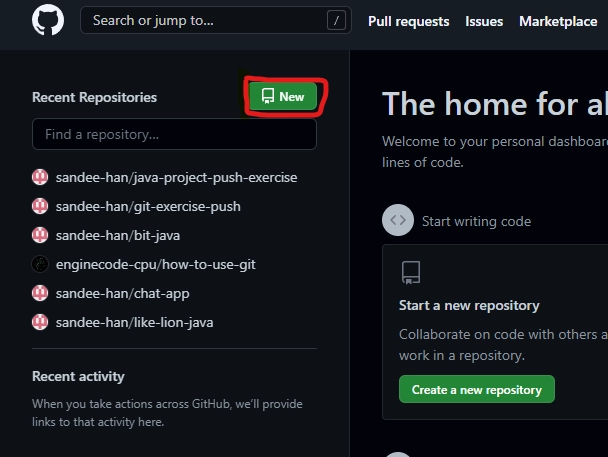Open Pull requests from top navigation

pyautogui.click(x=408, y=21)
